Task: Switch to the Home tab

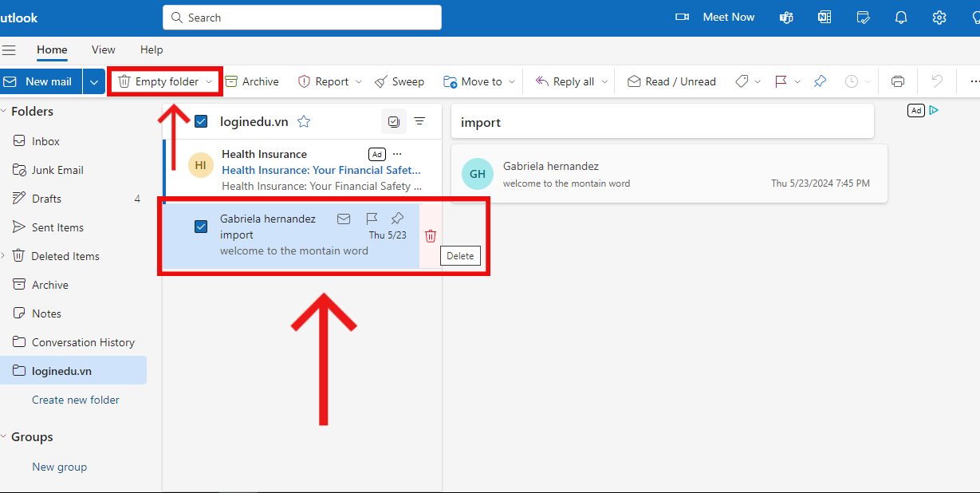Action: (52, 49)
